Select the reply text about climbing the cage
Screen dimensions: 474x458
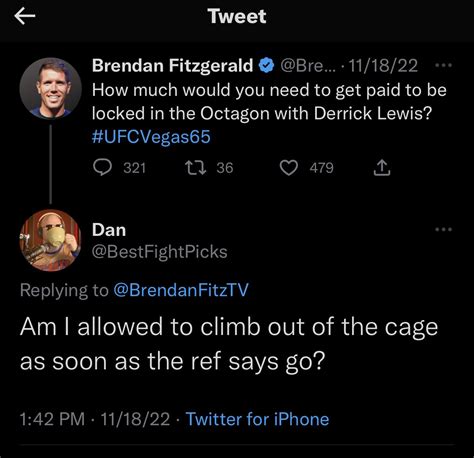229,344
